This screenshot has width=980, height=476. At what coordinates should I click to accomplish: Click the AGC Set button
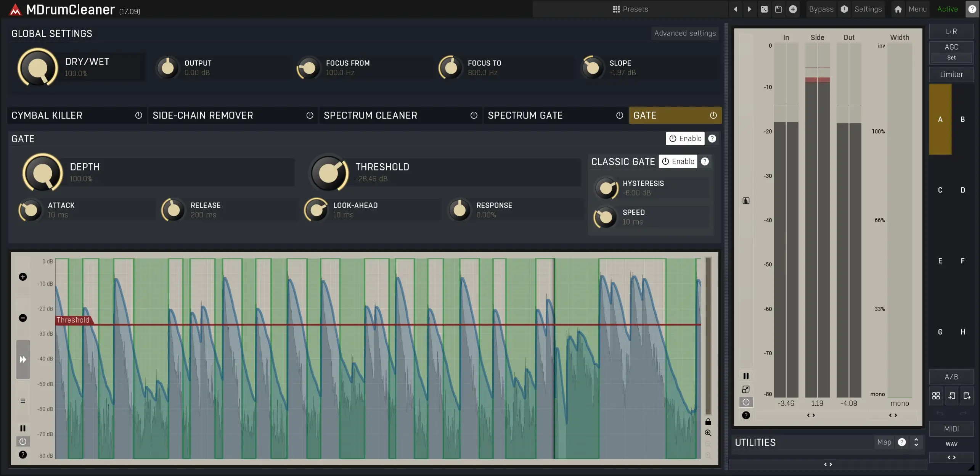[x=951, y=58]
